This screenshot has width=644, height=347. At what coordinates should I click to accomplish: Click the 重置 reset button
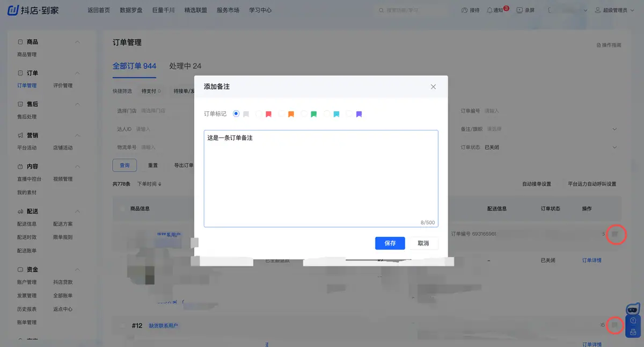(153, 165)
